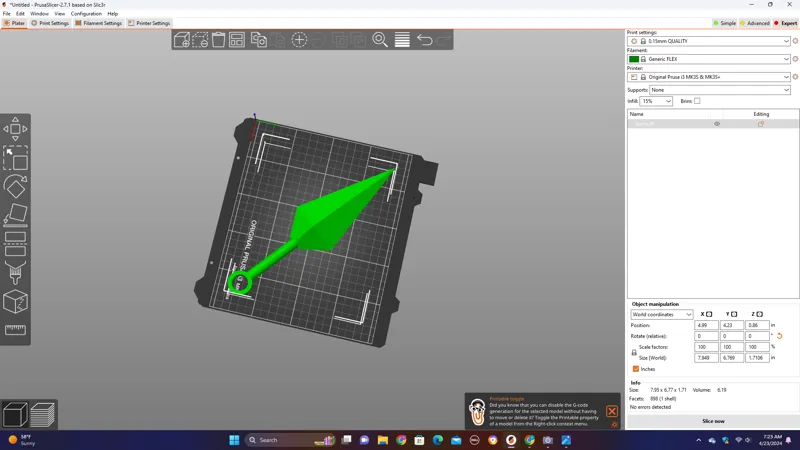Viewport: 800px width, 450px height.
Task: Click the reset rotation orange arrow
Action: pos(780,336)
